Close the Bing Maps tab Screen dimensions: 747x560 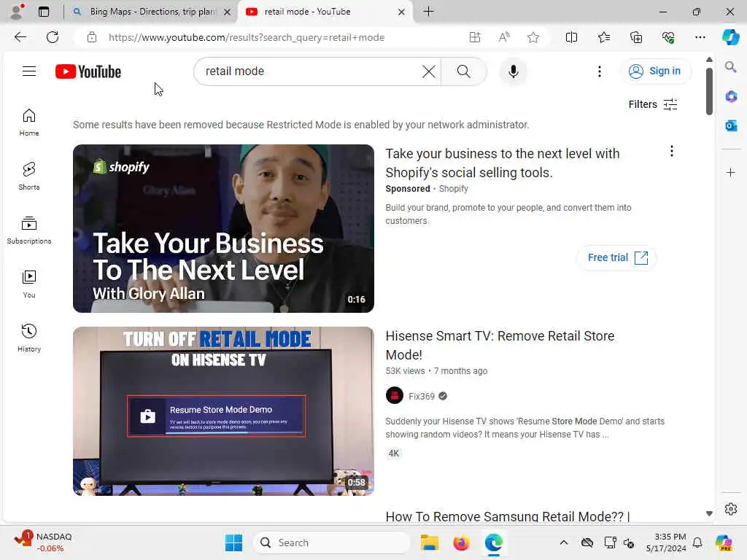pos(228,12)
